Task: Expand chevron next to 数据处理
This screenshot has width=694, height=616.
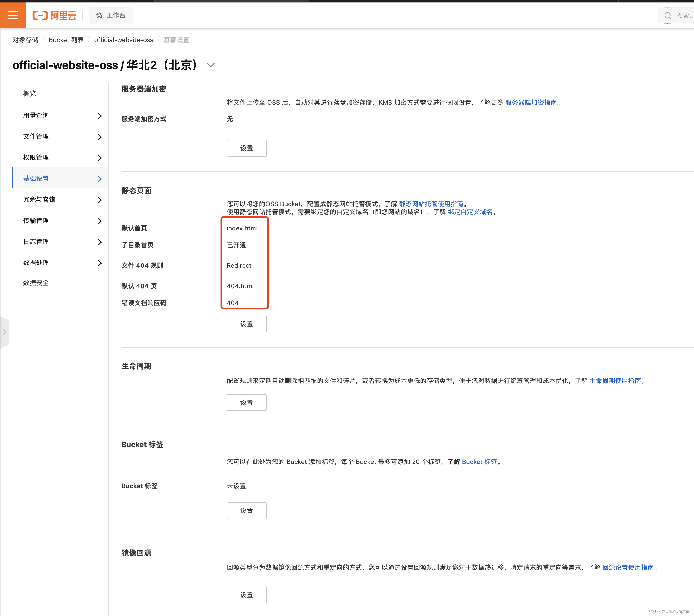Action: 99,263
